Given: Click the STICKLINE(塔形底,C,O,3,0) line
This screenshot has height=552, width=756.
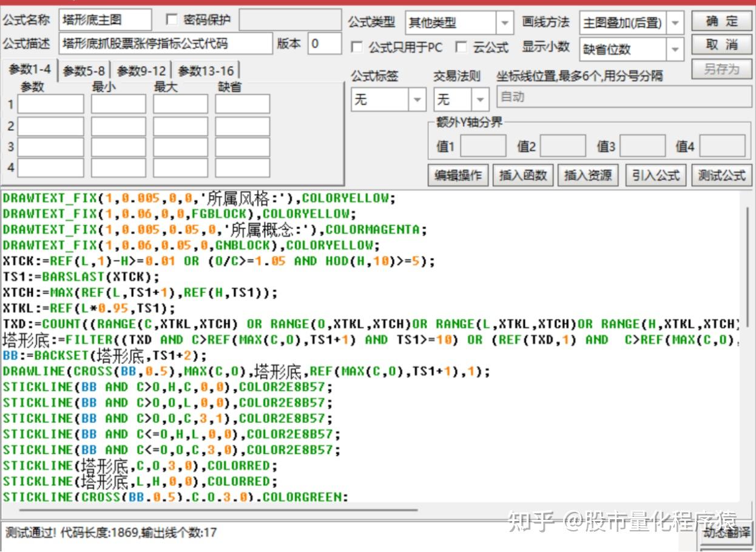Looking at the screenshot, I should [140, 466].
